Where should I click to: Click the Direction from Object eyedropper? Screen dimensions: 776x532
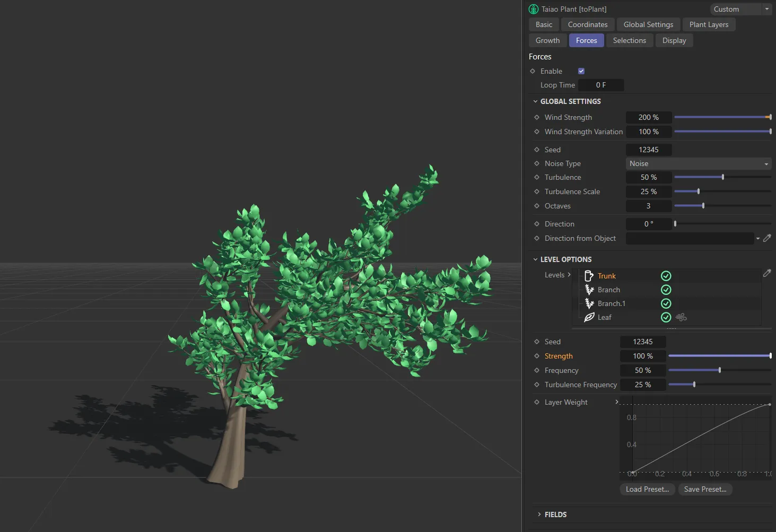coord(767,238)
